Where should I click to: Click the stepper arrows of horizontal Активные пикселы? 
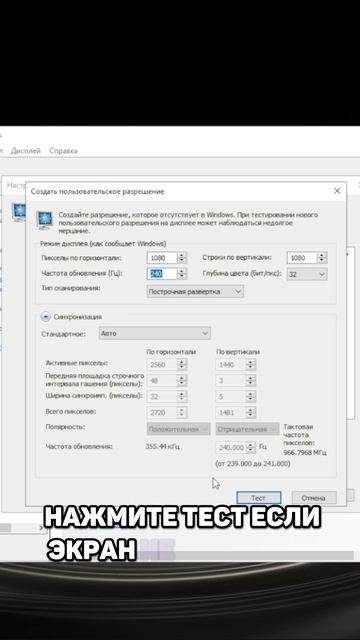(x=182, y=364)
